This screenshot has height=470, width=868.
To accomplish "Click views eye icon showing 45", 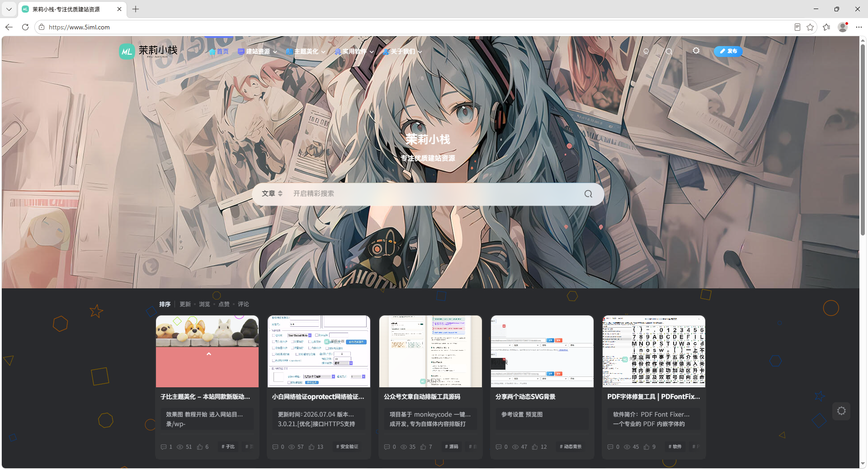I will coord(627,447).
